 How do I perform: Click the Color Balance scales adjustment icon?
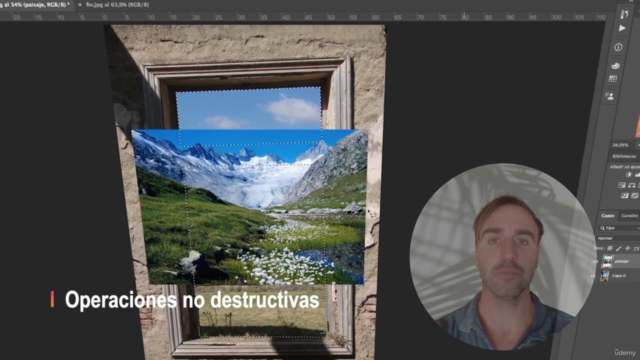[x=631, y=185]
